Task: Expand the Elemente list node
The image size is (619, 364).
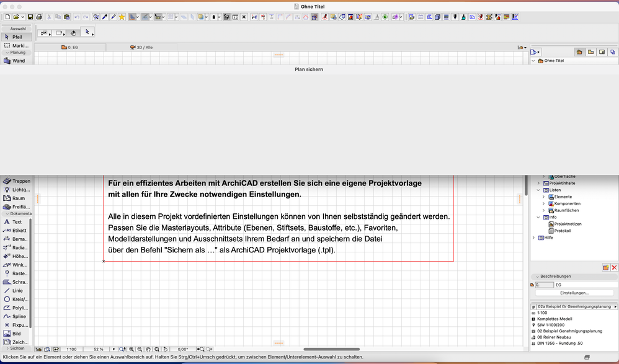Action: (x=543, y=197)
